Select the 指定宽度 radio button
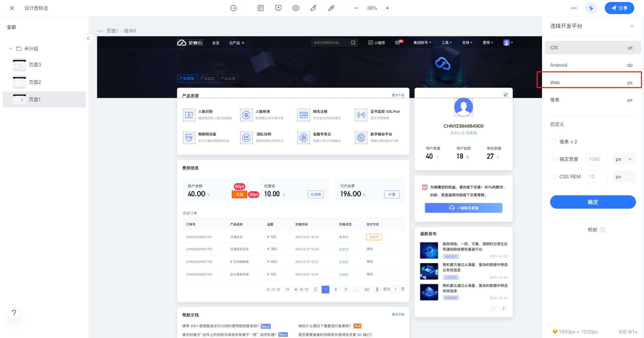 coord(554,159)
